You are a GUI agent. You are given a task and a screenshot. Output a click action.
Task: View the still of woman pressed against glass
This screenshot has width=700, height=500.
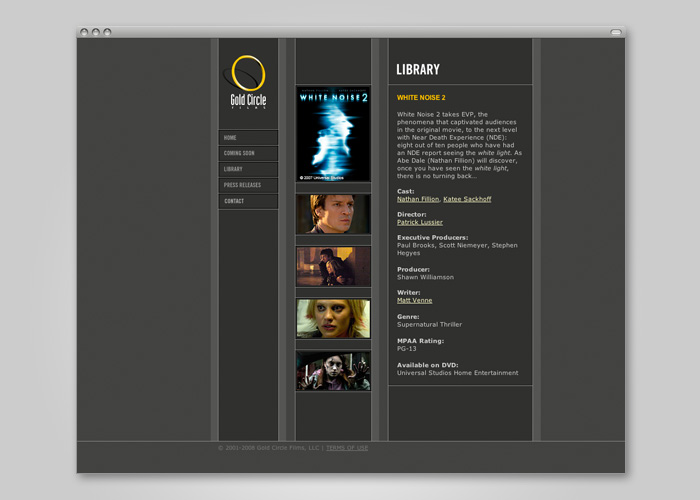[333, 371]
